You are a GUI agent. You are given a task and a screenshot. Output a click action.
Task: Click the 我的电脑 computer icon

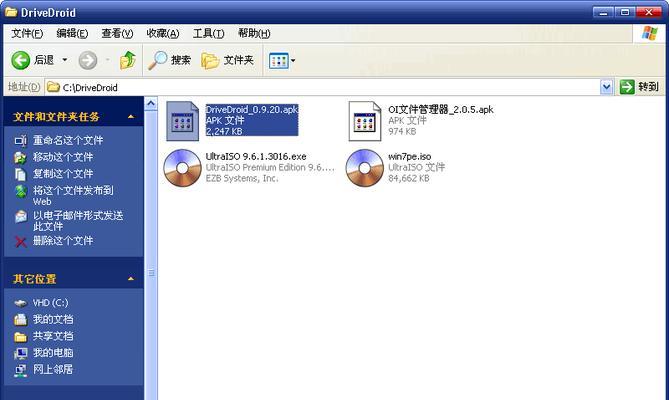[20, 353]
